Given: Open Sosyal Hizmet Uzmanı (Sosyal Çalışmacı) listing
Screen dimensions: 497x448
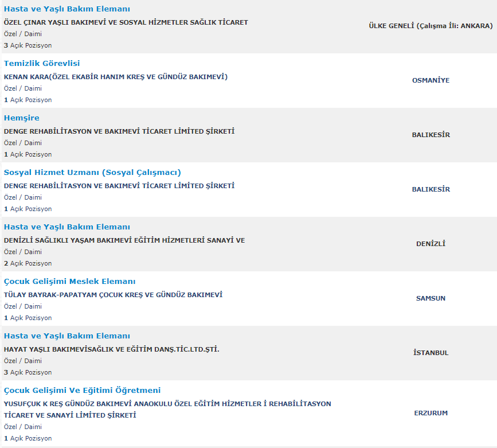Looking at the screenshot, I should tap(92, 173).
